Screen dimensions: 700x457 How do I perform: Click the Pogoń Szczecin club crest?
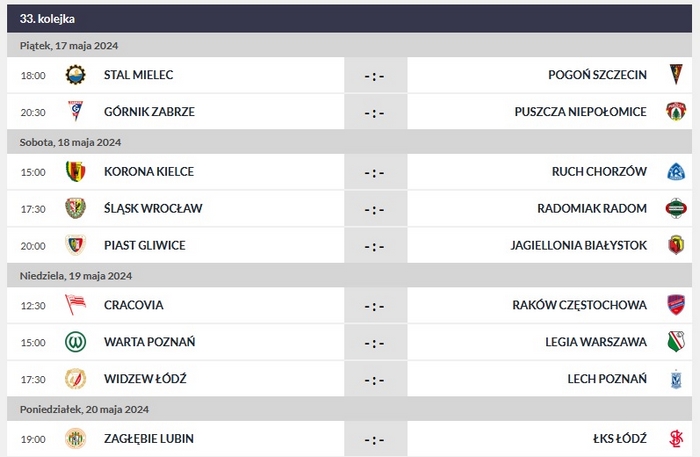click(675, 75)
